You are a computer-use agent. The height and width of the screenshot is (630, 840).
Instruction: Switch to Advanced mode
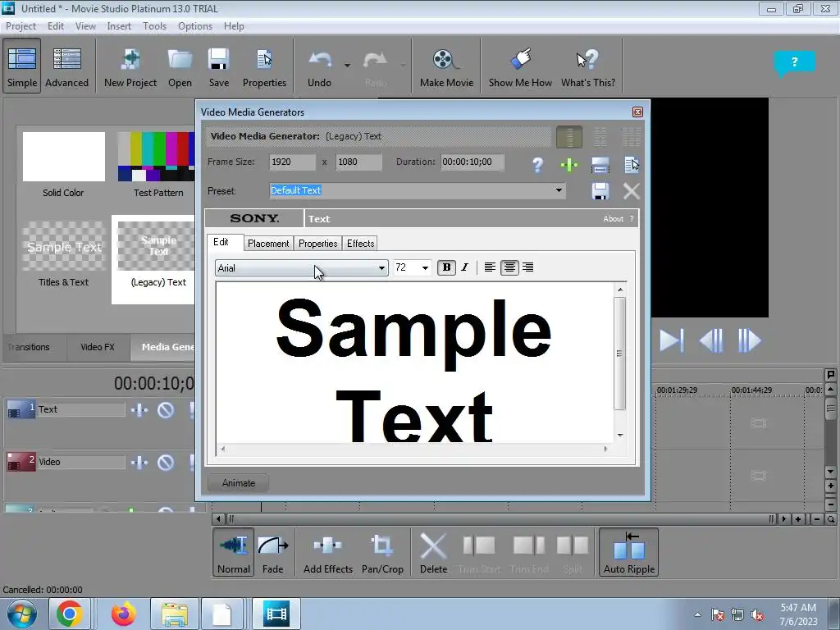66,67
